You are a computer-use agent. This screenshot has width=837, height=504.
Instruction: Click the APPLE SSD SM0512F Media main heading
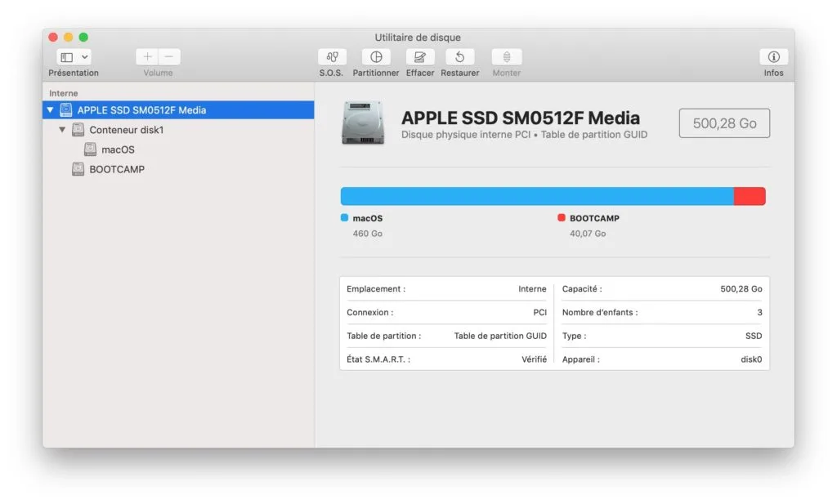pos(521,118)
